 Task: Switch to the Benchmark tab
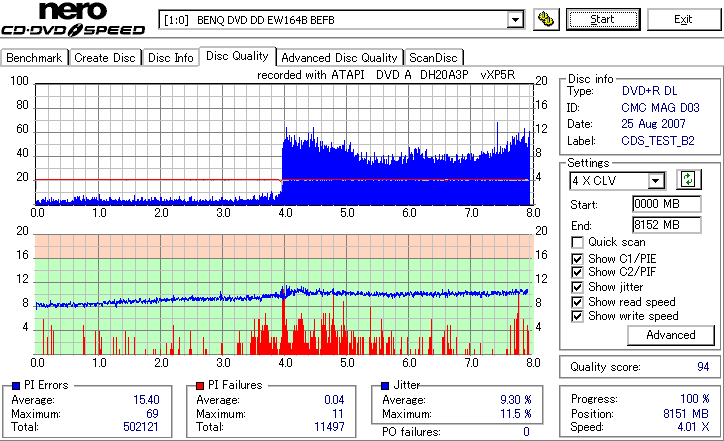(x=34, y=58)
